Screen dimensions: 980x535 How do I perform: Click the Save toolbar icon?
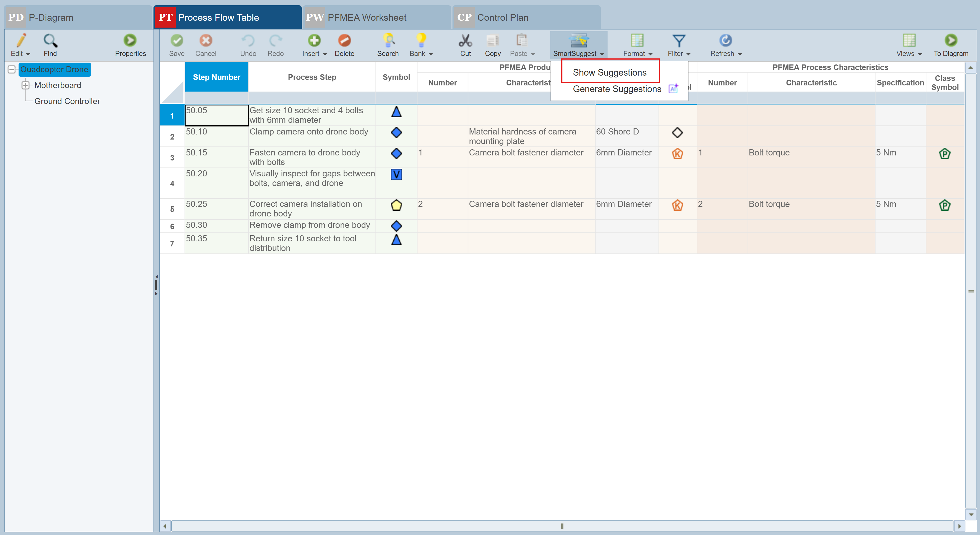point(177,41)
